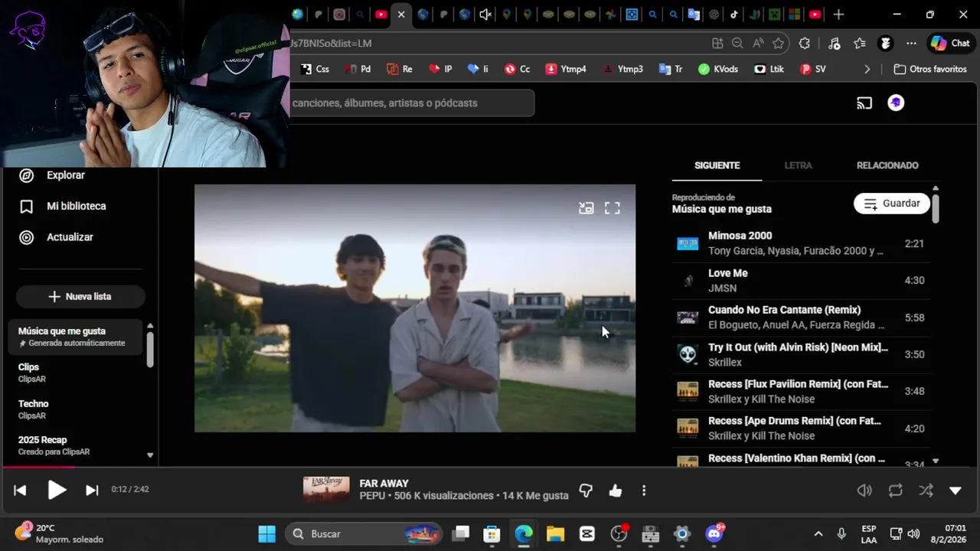Show hidden system tray icons
Image resolution: width=980 pixels, height=551 pixels.
click(x=818, y=533)
